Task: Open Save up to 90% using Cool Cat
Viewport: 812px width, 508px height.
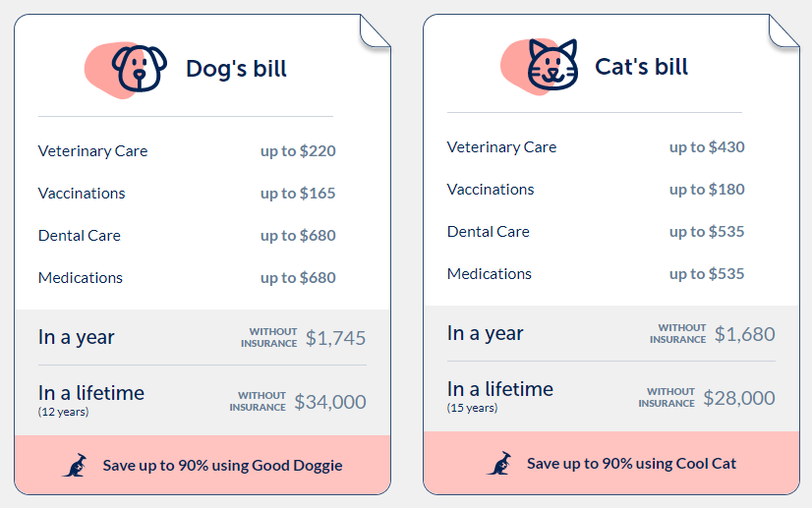Action: [x=631, y=463]
